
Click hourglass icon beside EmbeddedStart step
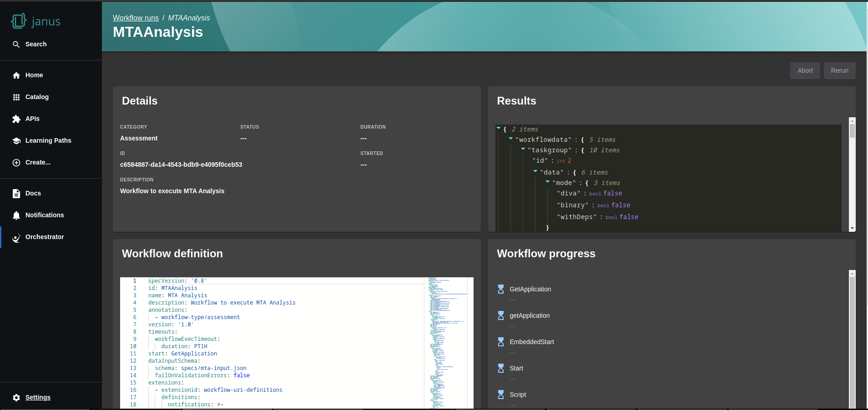[x=501, y=342]
